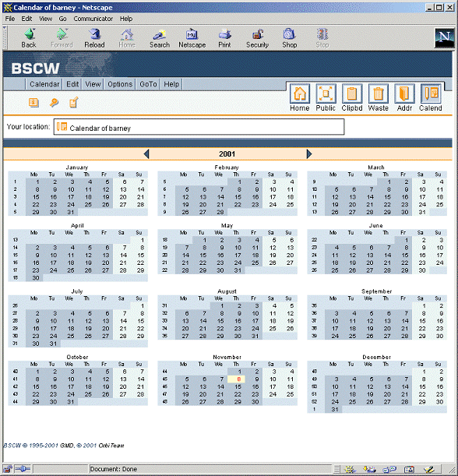Image resolution: width=458 pixels, height=476 pixels.
Task: Open the Go menu
Action: pyautogui.click(x=62, y=19)
